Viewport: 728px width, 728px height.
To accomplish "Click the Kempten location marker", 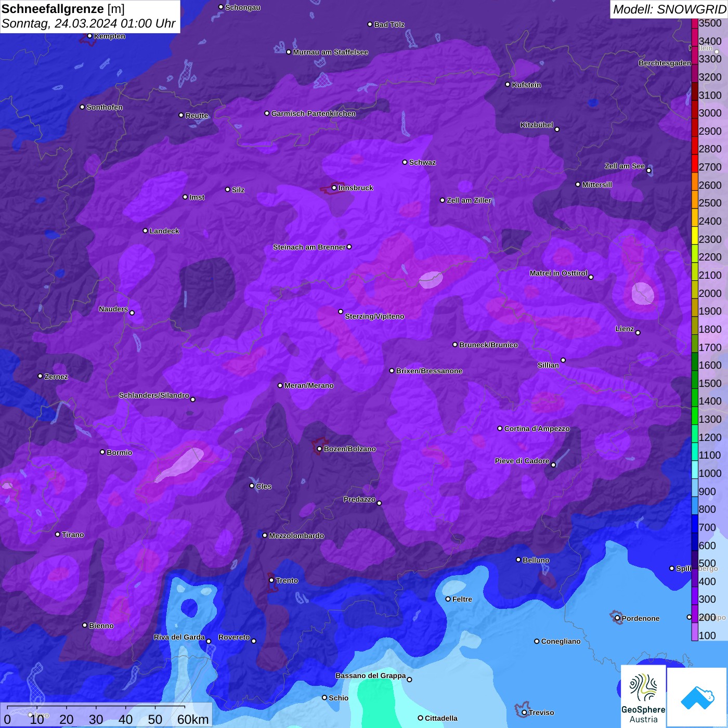I will tap(89, 36).
